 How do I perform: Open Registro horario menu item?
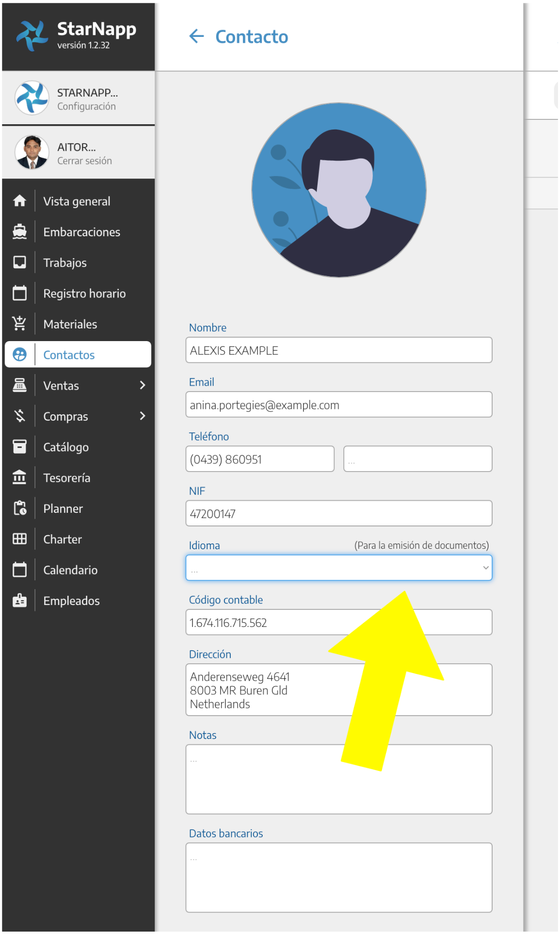[x=84, y=294]
